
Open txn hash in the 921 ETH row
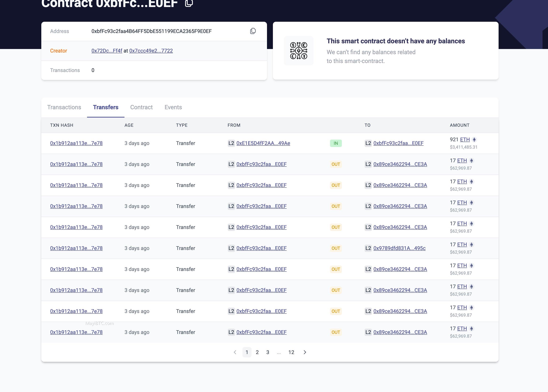(x=76, y=143)
